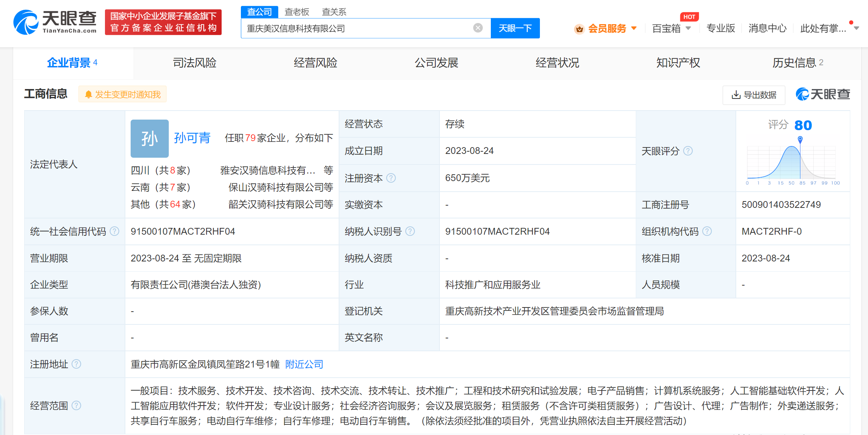868x435 pixels.
Task: Click help icon next to 天眼评分
Action: 688,151
